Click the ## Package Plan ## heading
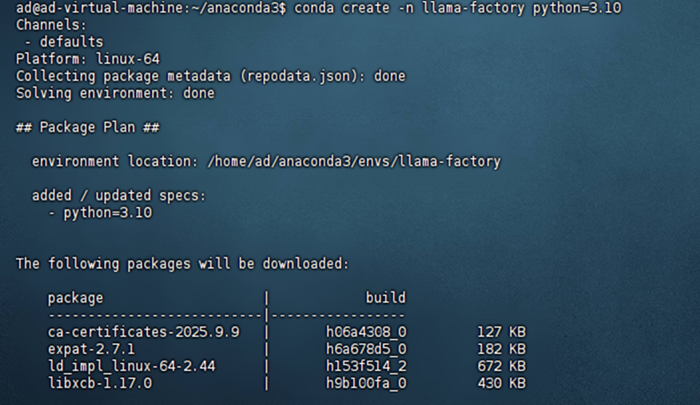700x405 pixels. 82,127
